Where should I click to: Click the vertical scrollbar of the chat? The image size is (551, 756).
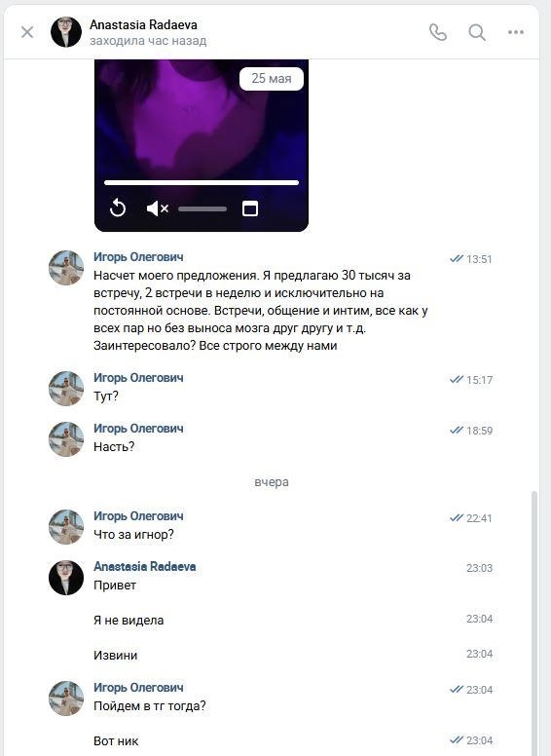pos(534,622)
